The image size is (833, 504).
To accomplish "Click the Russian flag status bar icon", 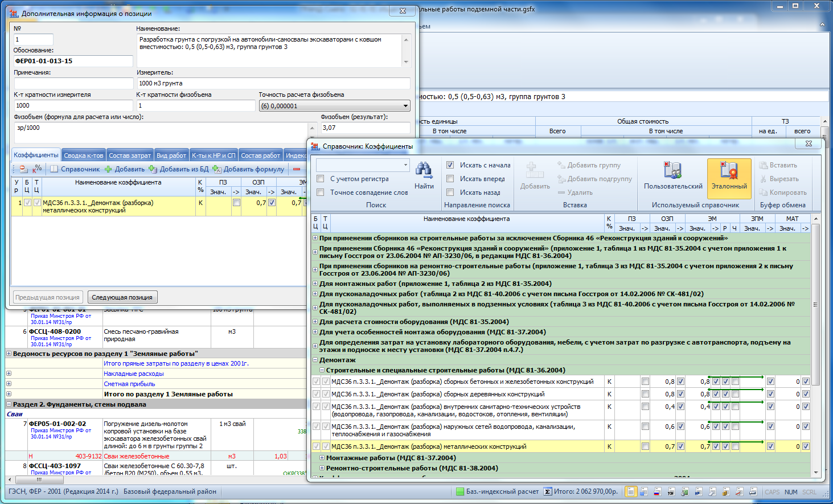I will point(657,491).
